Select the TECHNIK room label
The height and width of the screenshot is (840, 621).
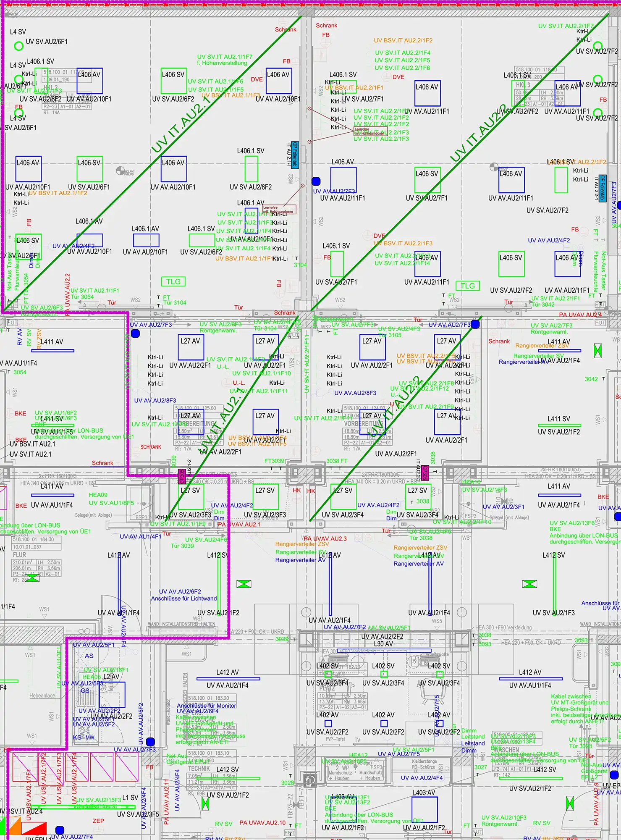click(199, 769)
